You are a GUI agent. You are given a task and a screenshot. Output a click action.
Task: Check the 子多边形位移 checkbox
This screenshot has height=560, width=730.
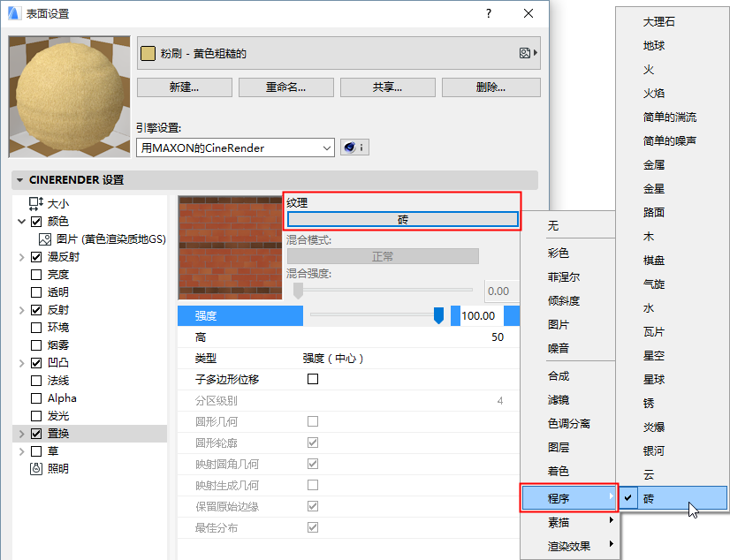[x=313, y=379]
